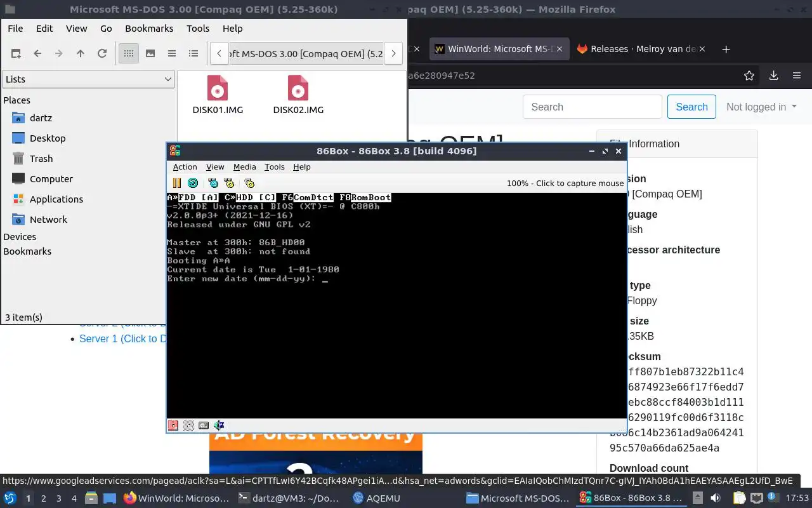Switch file manager to icon view
The width and height of the screenshot is (812, 508).
tap(129, 54)
